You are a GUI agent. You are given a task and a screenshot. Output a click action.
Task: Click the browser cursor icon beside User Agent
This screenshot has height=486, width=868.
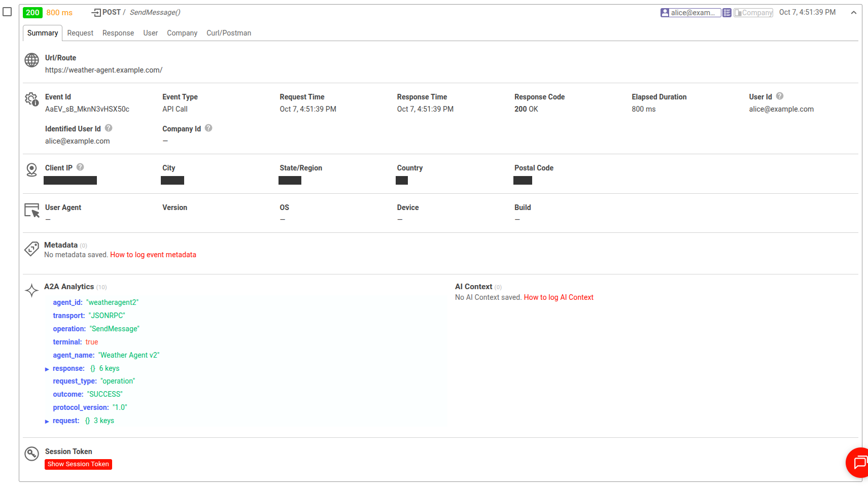(x=32, y=210)
